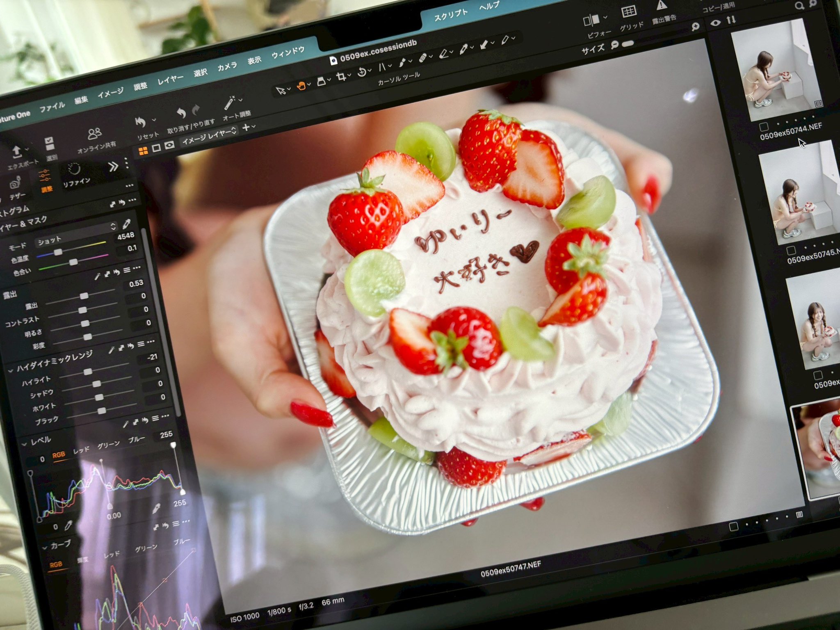The width and height of the screenshot is (840, 630).
Task: Click the Cull (選別) checklist icon
Action: (49, 143)
